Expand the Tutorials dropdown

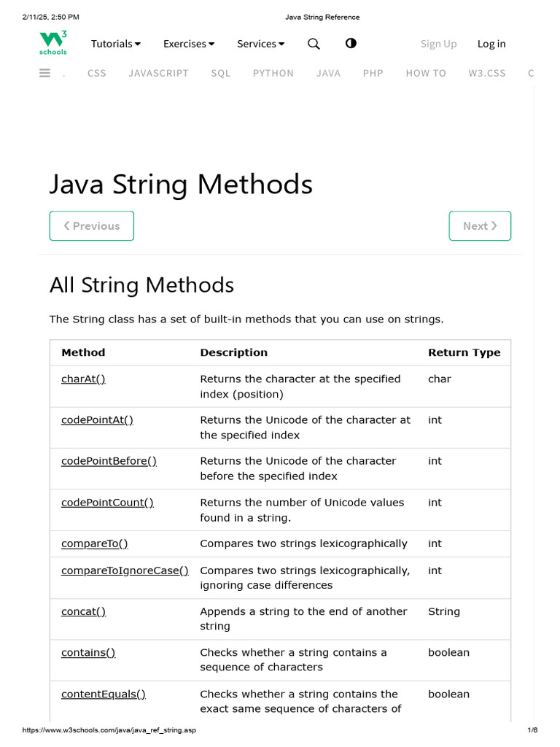(116, 44)
